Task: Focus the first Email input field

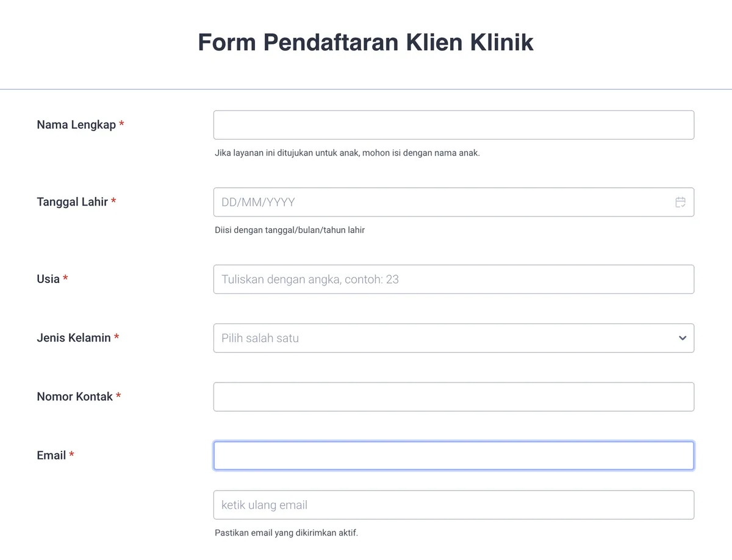Action: click(454, 456)
